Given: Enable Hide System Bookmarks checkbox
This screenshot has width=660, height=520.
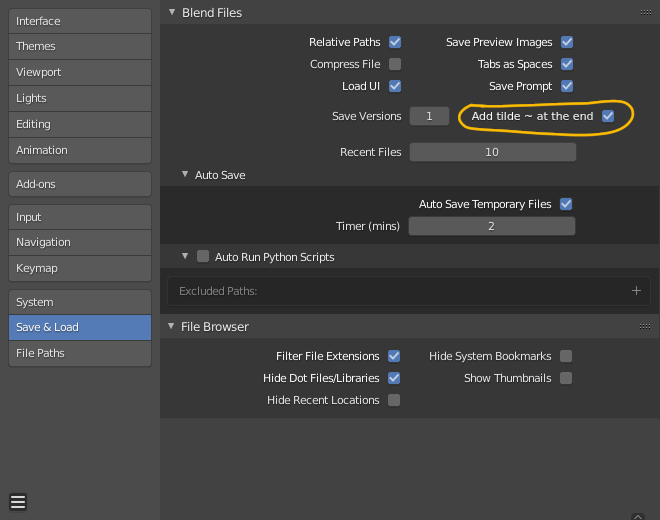Looking at the screenshot, I should [x=566, y=356].
